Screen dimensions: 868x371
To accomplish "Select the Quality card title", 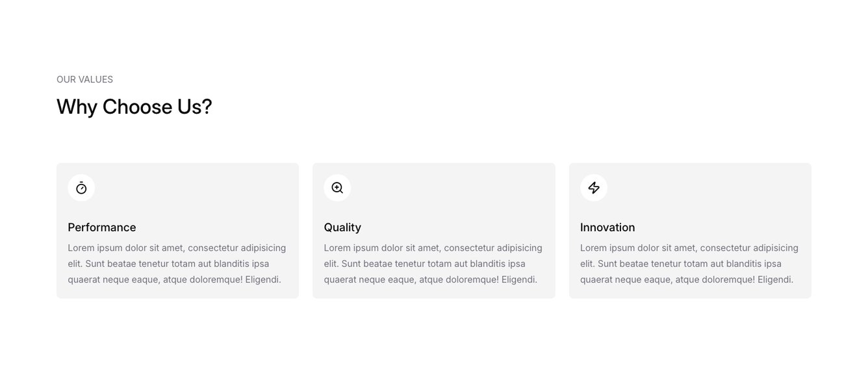I will click(342, 227).
